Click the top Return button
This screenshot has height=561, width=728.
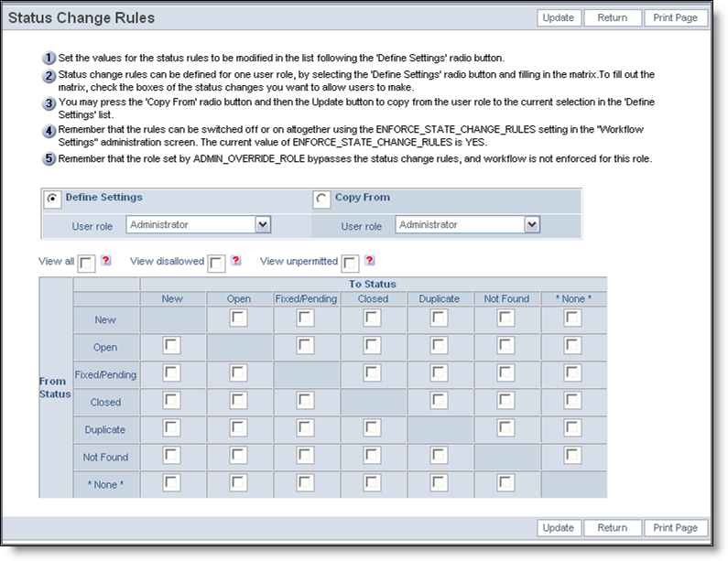(x=612, y=17)
